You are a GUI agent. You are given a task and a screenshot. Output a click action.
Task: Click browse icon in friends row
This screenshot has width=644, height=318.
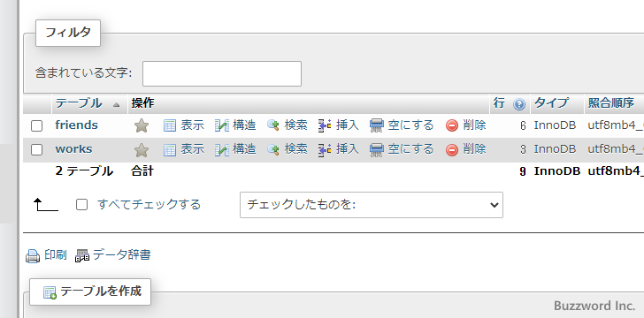(170, 125)
